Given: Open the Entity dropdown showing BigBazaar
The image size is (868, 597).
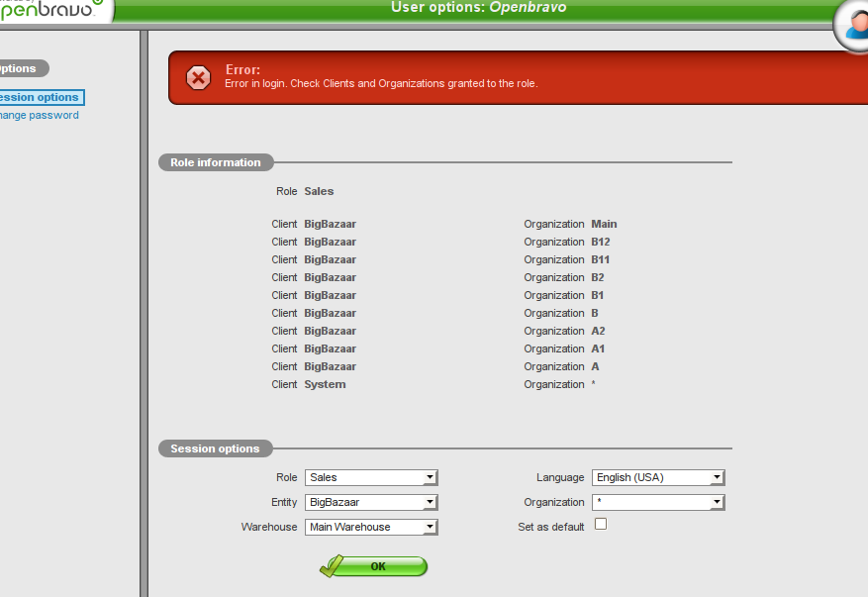Looking at the screenshot, I should tap(371, 502).
